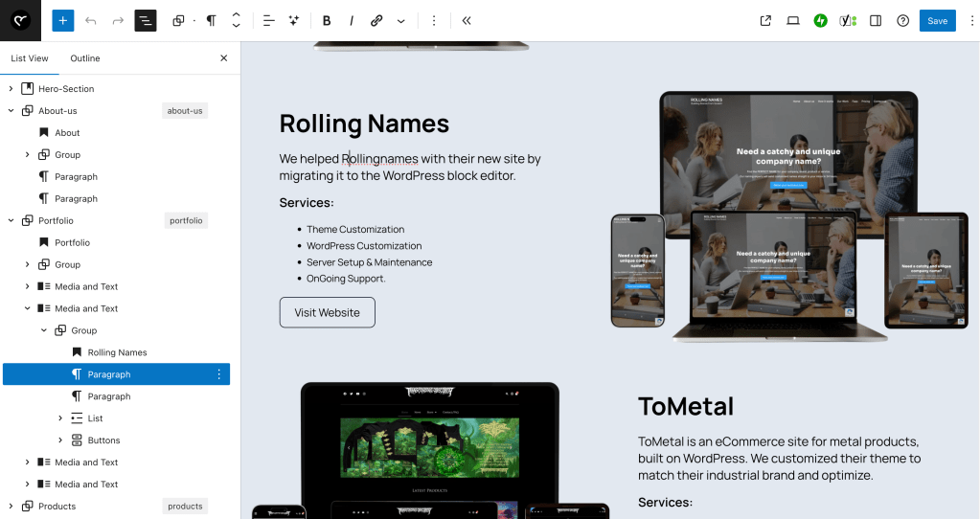Open the help center
This screenshot has width=980, height=519.
902,21
